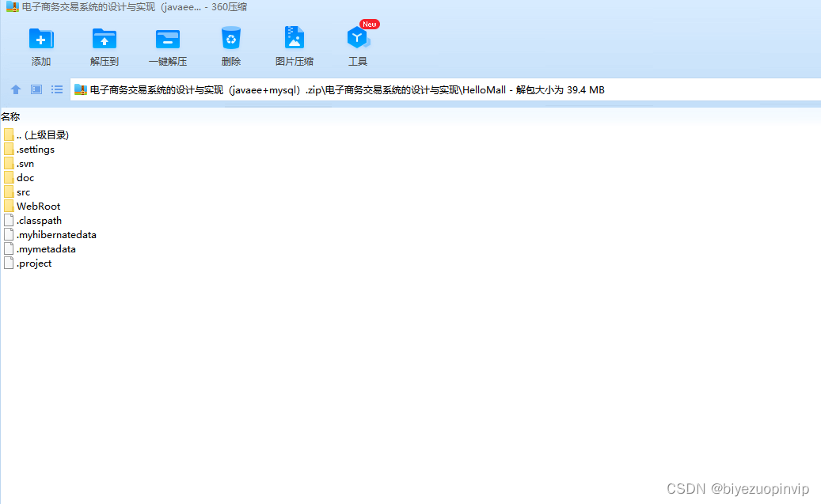
Task: Select the src folder icon
Action: 9,192
